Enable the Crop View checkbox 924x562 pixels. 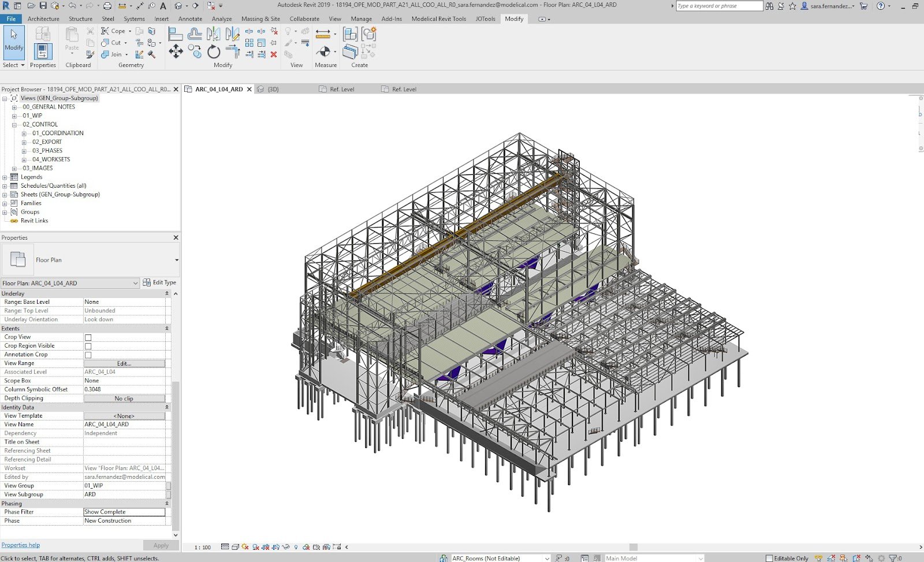[88, 337]
